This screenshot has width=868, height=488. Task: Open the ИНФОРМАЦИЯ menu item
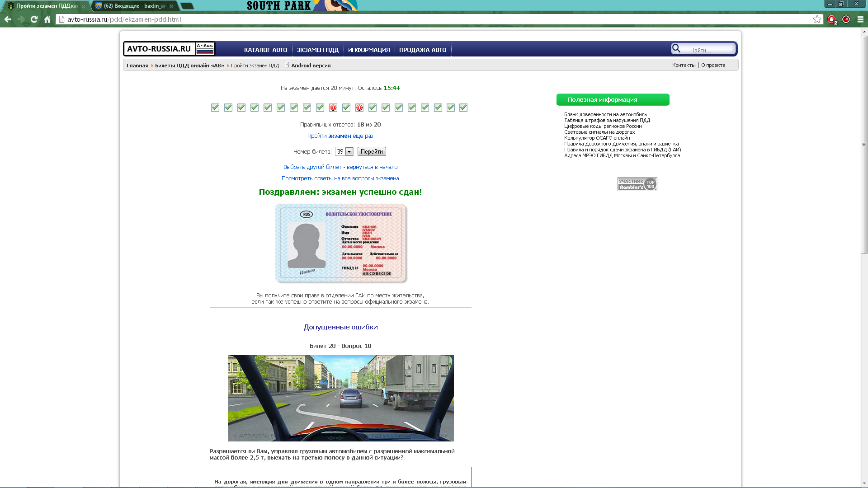[x=369, y=50]
